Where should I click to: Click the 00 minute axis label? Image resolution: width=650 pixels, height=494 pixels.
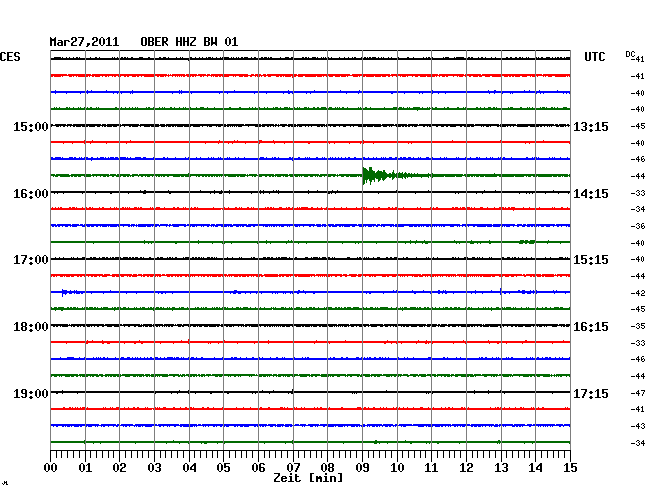coord(51,468)
